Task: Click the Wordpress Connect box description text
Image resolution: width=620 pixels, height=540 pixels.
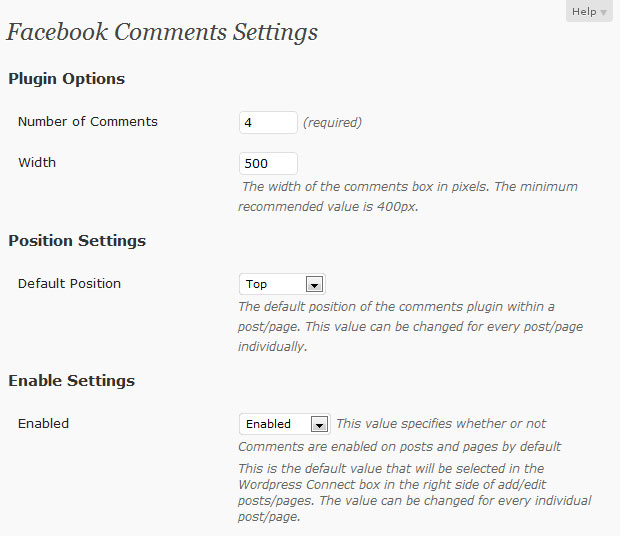Action: pos(414,493)
